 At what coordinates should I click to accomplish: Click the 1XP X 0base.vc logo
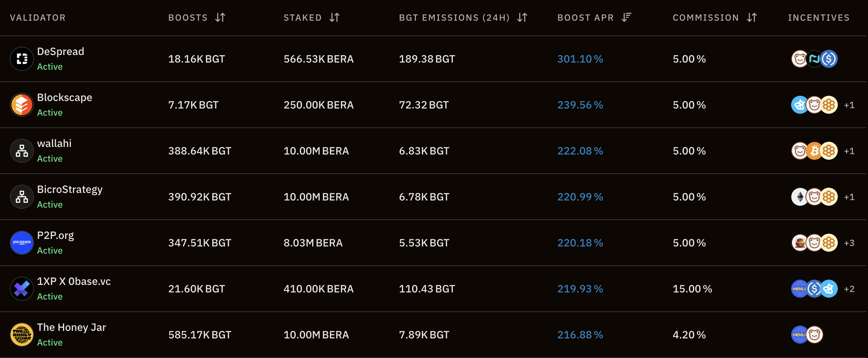point(22,289)
